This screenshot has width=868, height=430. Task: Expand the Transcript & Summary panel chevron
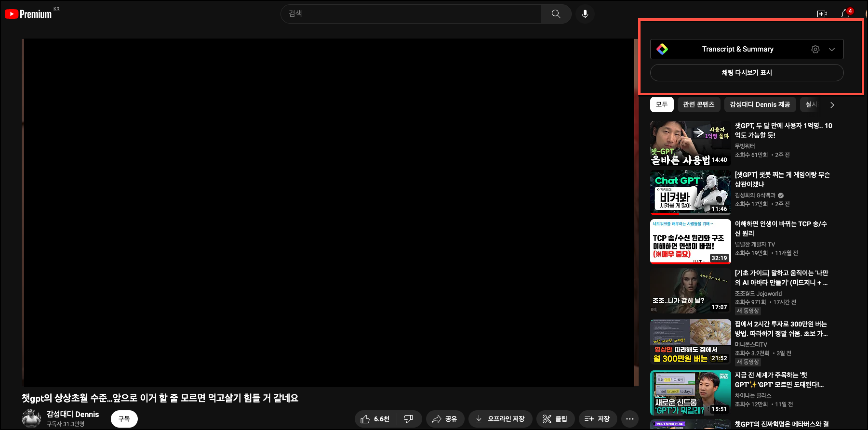(832, 49)
